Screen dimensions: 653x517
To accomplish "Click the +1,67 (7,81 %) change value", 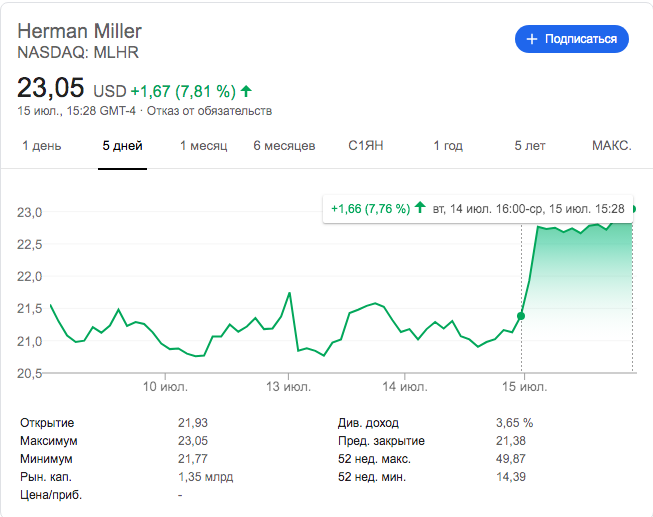I will point(183,91).
